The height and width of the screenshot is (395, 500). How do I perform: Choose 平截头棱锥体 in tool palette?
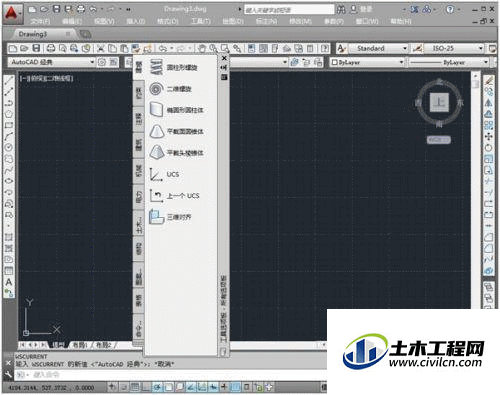coord(177,153)
